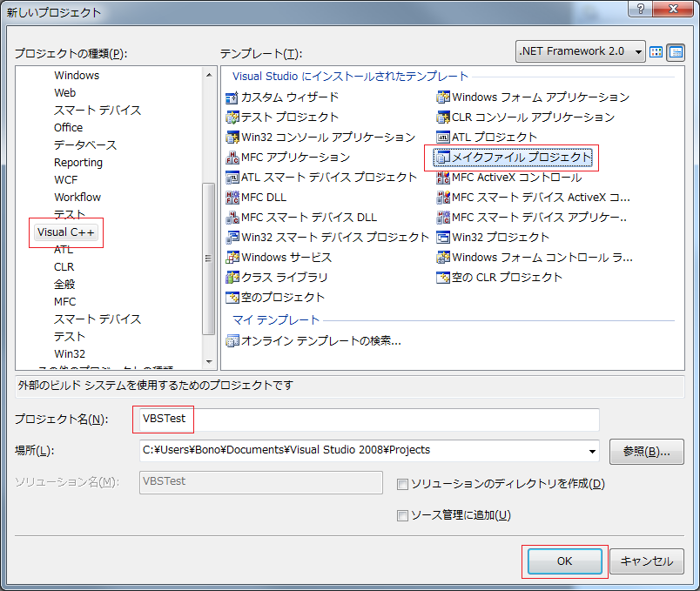Choose MFC スマート デバイス ActiveX icon
Viewport: 700px width, 591px height.
pos(443,198)
